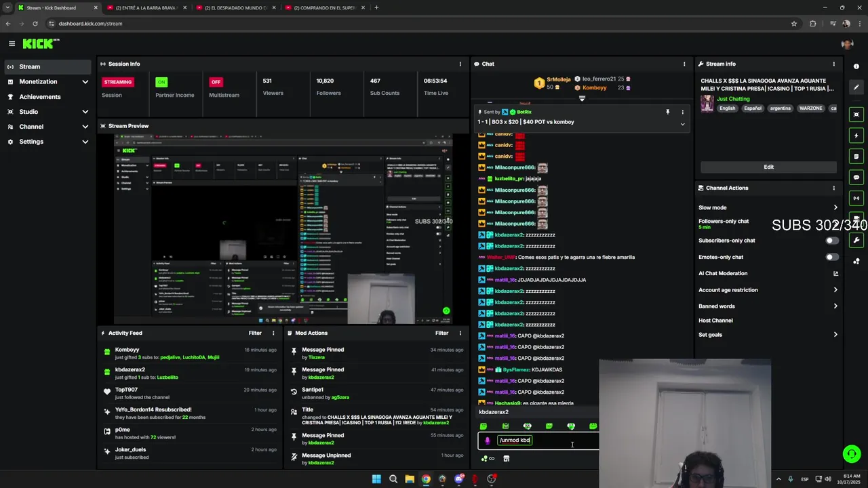Expand the pinned BotRix message chevron
The width and height of the screenshot is (868, 488).
(683, 124)
